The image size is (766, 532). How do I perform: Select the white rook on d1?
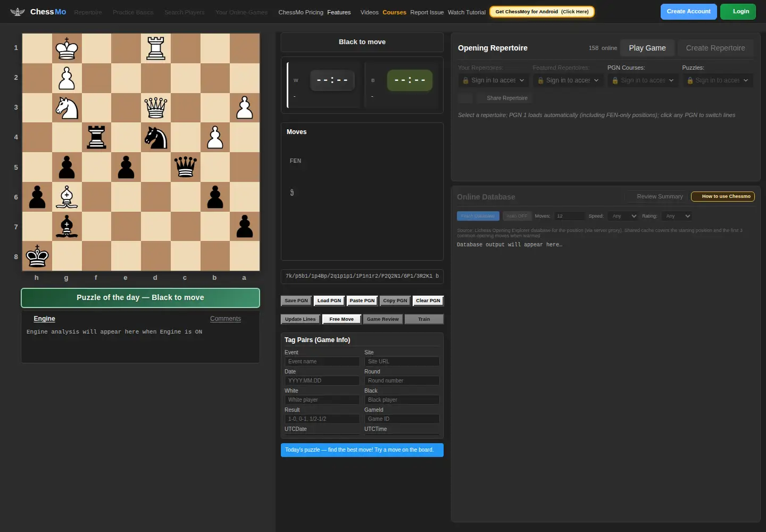pyautogui.click(x=156, y=48)
